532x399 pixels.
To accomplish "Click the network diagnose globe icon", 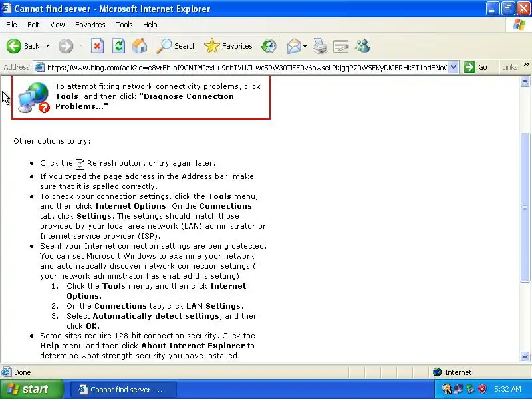I will [x=34, y=97].
